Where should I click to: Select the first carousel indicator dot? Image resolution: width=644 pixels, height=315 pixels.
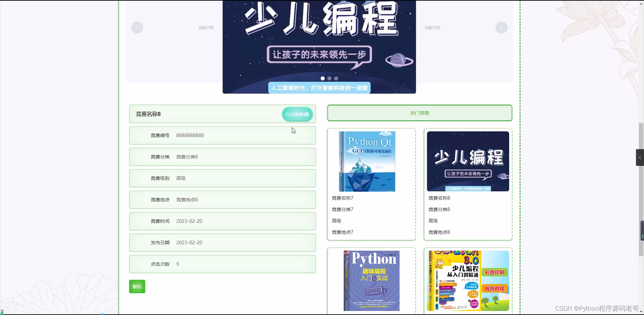[x=323, y=78]
